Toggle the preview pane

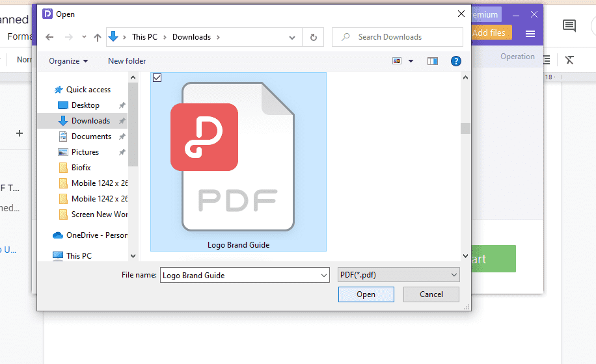click(x=433, y=61)
